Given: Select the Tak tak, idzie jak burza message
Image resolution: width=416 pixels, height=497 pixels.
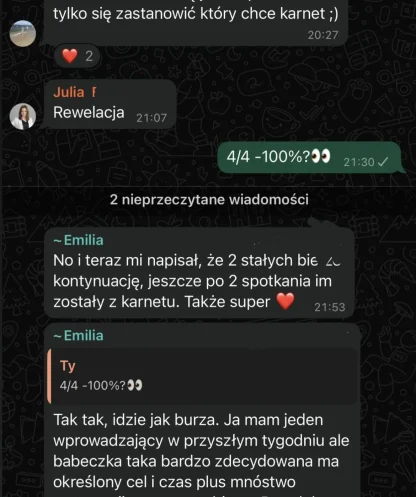Looking at the screenshot, I should click(202, 410).
